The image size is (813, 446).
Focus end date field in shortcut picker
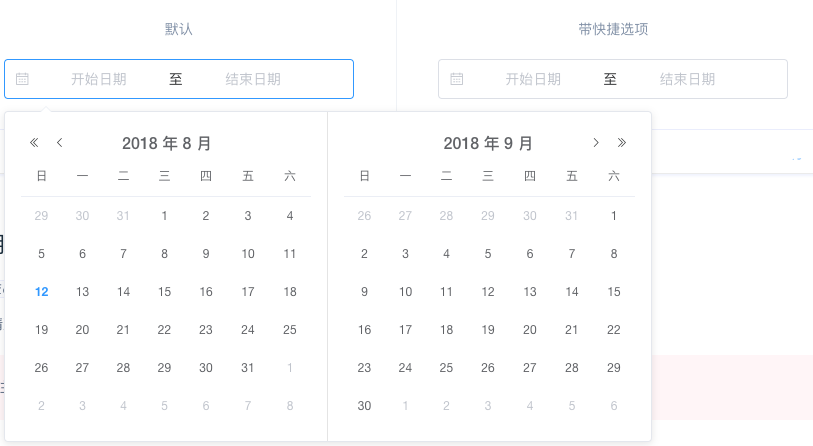point(687,79)
